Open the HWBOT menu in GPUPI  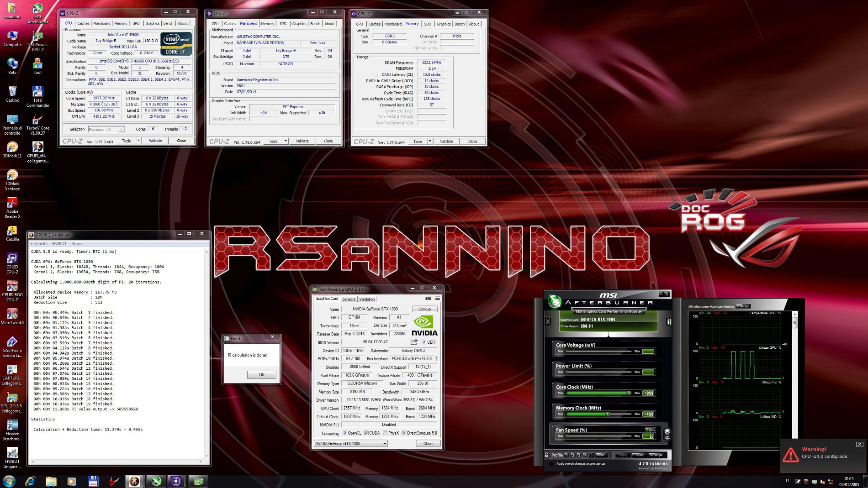tap(59, 243)
